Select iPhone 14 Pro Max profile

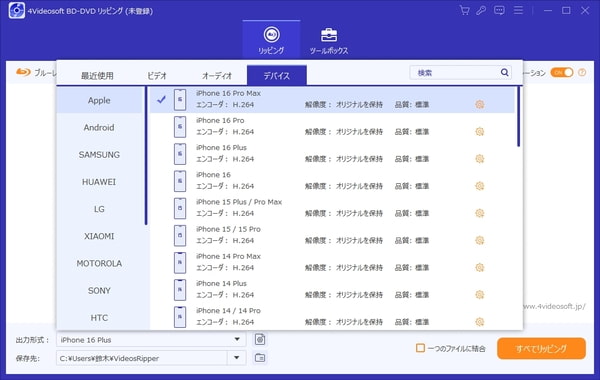point(332,262)
